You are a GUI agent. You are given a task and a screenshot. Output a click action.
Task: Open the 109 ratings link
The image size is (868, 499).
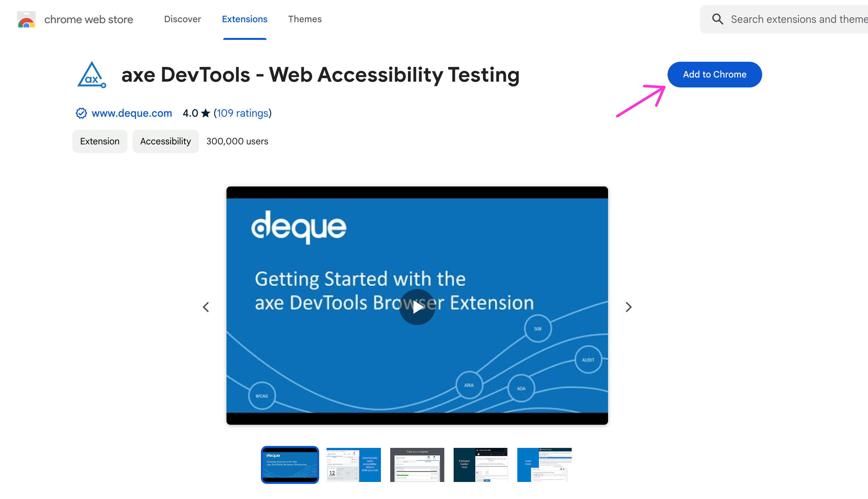243,113
